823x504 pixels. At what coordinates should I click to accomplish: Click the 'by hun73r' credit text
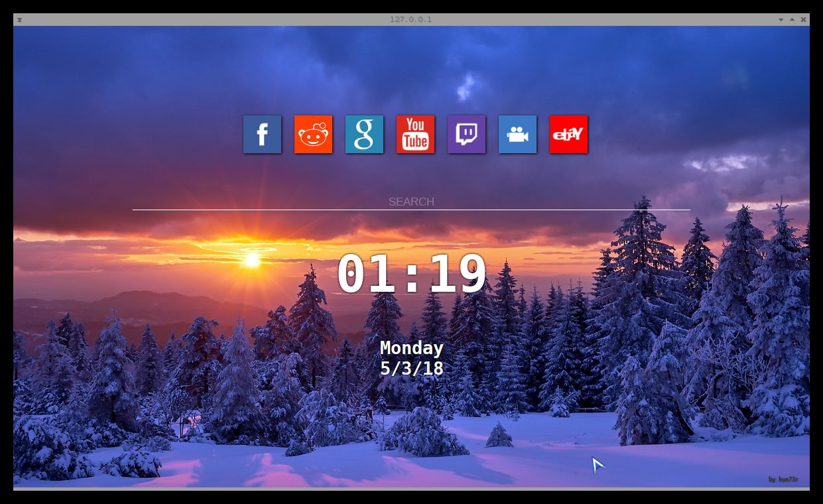point(783,479)
